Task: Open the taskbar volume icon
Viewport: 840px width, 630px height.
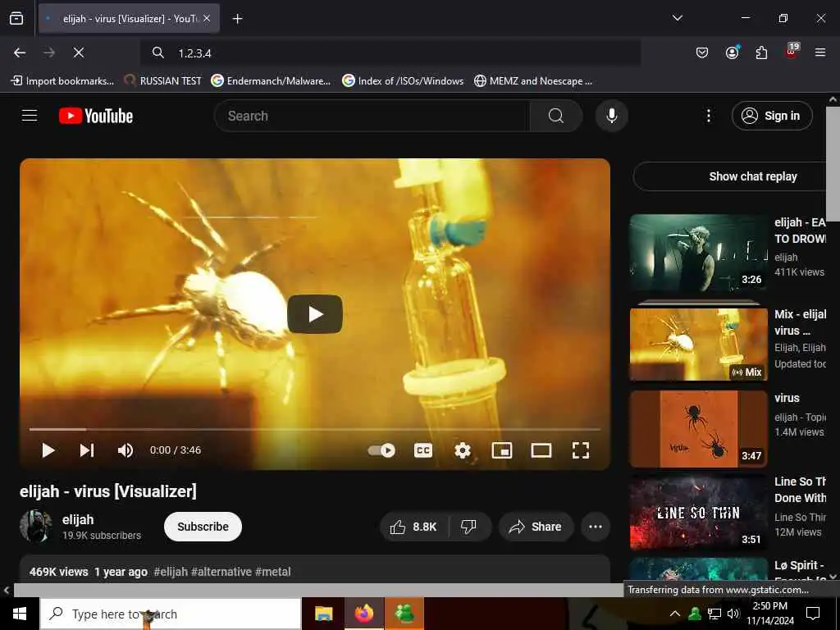Action: click(733, 614)
